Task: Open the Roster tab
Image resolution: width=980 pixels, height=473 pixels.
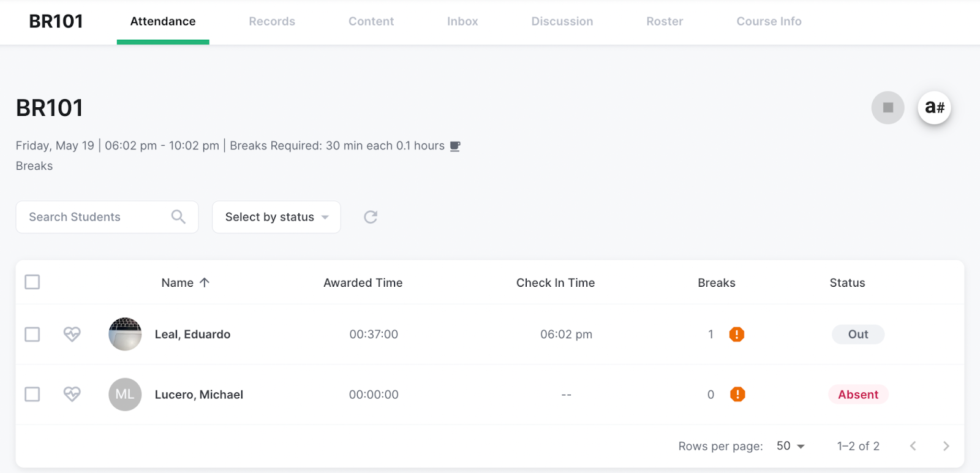Action: click(x=665, y=21)
